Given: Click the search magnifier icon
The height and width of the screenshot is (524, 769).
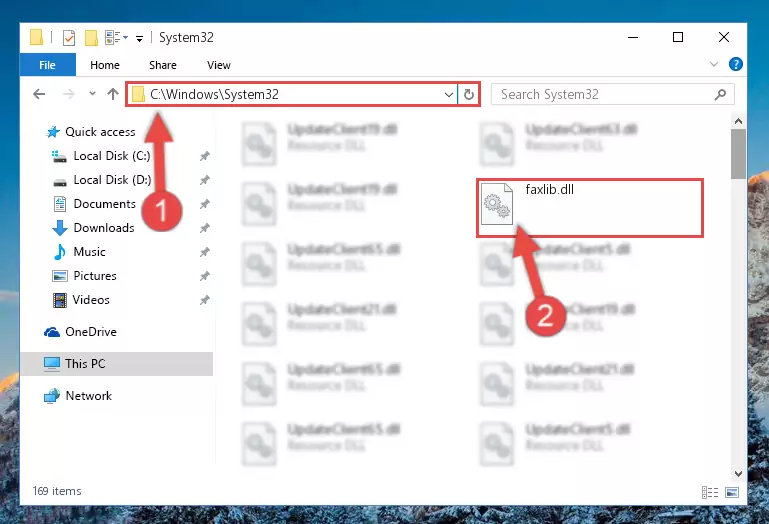Looking at the screenshot, I should 720,94.
